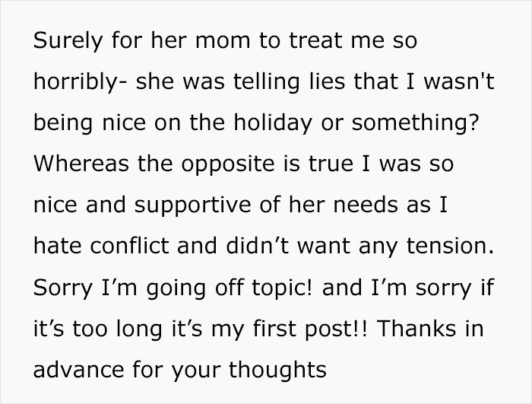
Task: Click the word "thoughts" ending the paragraph
Action: (277, 371)
